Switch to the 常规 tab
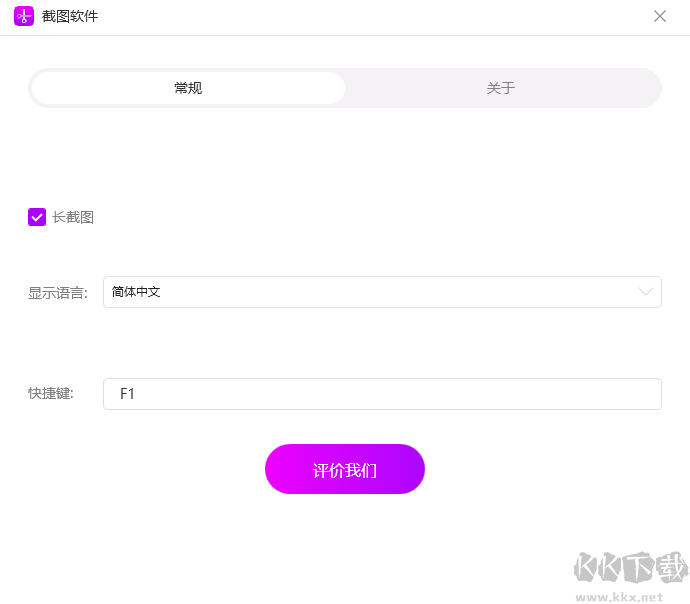690x604 pixels. click(x=188, y=88)
